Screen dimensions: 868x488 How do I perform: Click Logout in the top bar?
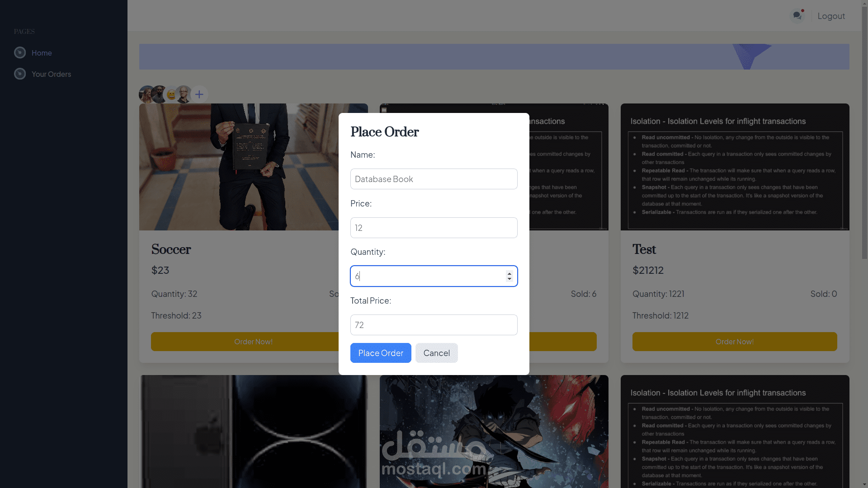click(831, 16)
